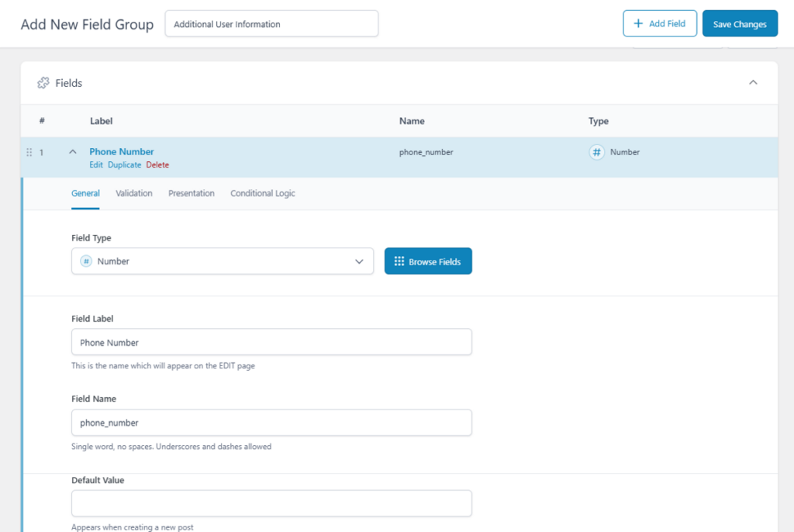
Task: Switch to the Validation tab
Action: pos(133,193)
